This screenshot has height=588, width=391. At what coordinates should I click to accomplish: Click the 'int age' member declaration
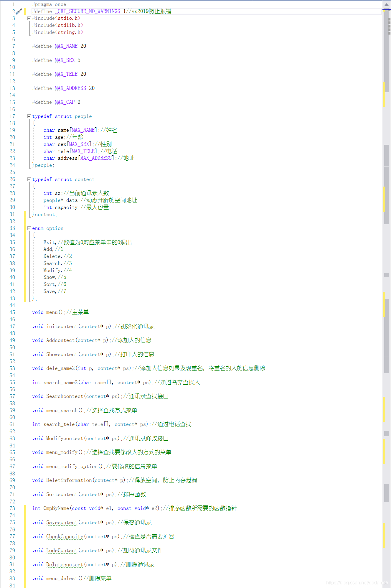pyautogui.click(x=54, y=137)
